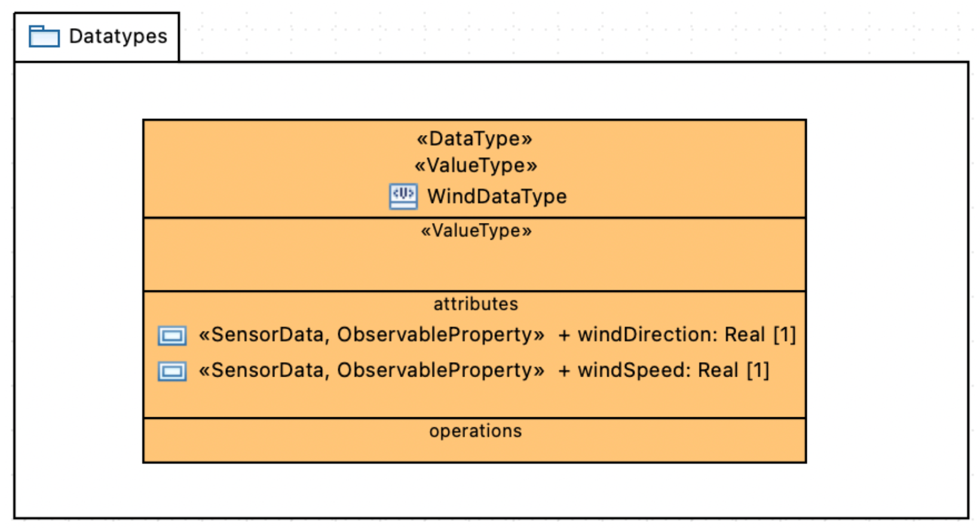This screenshot has width=980, height=532.
Task: Click the WindDataType value type icon
Action: tap(403, 196)
